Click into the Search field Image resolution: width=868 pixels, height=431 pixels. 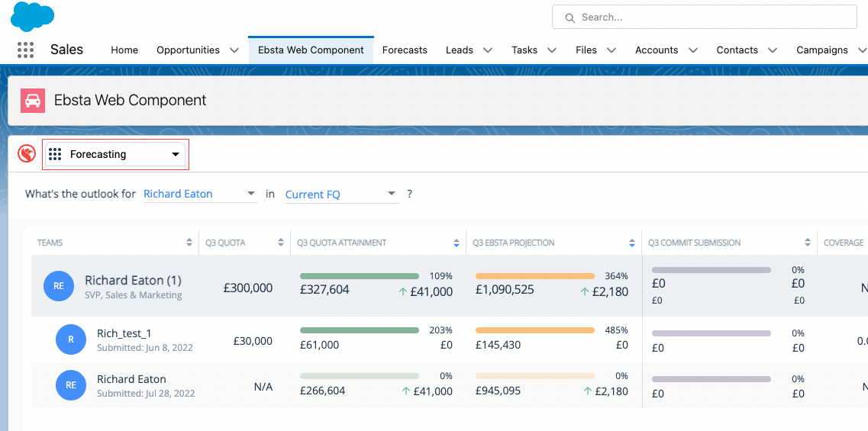[710, 17]
